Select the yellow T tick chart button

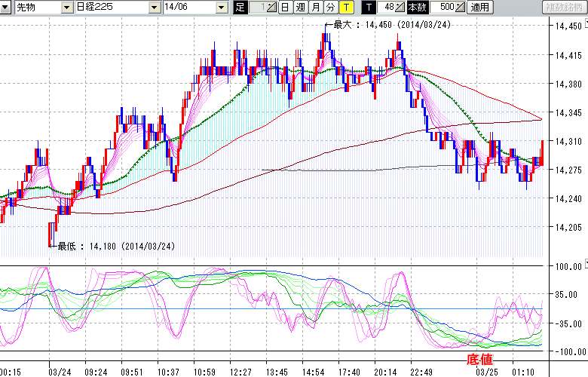tap(346, 8)
